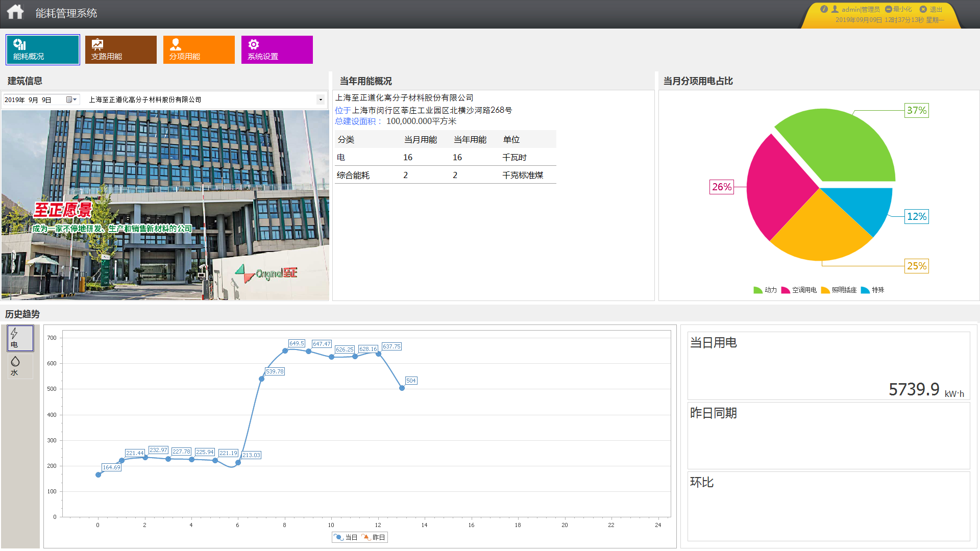The height and width of the screenshot is (551, 980).
Task: Click the home icon in header
Action: (x=15, y=12)
